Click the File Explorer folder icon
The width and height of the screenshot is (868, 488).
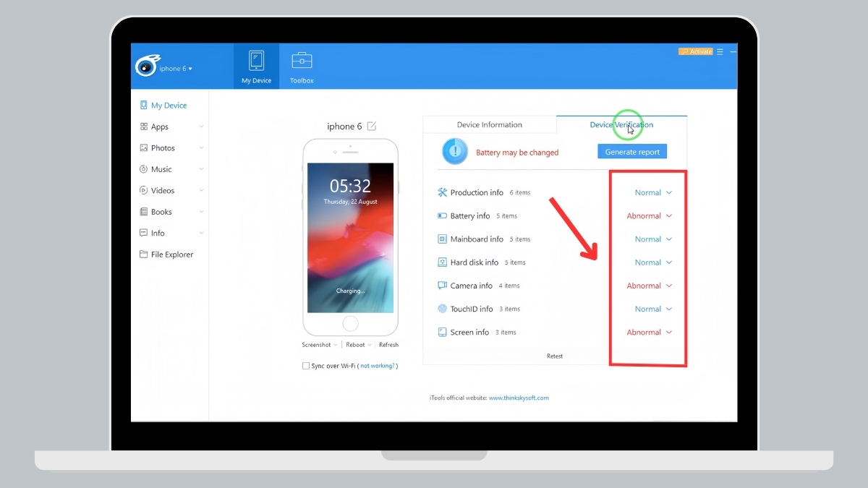[144, 254]
